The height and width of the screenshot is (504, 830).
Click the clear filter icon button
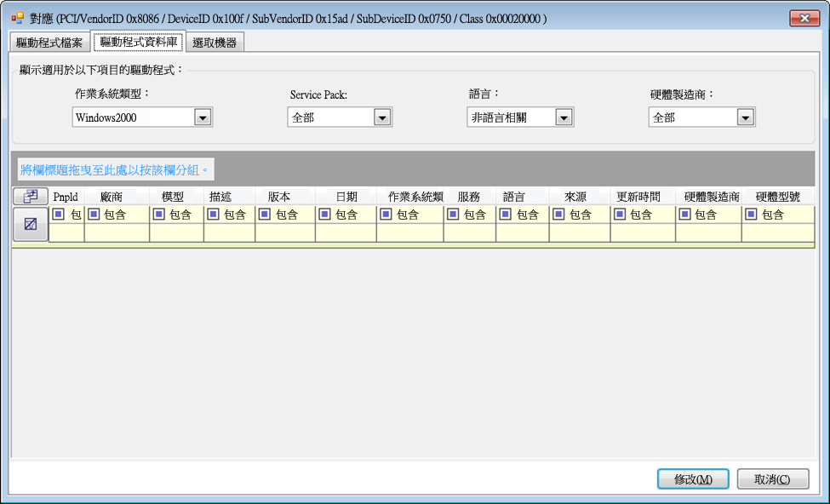(31, 224)
